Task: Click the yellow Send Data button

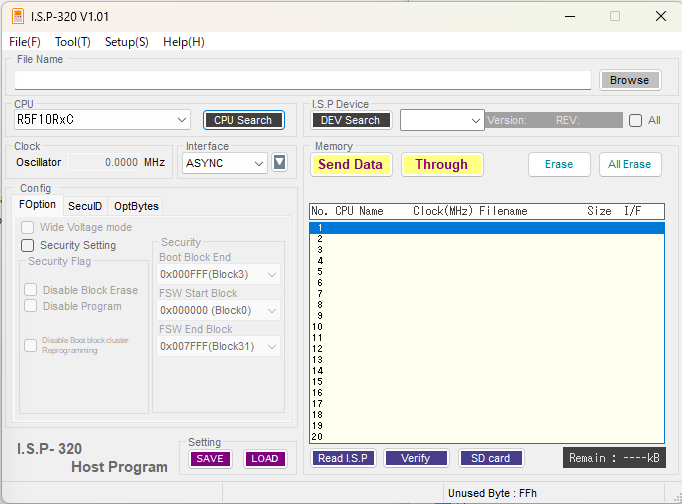Action: [351, 164]
